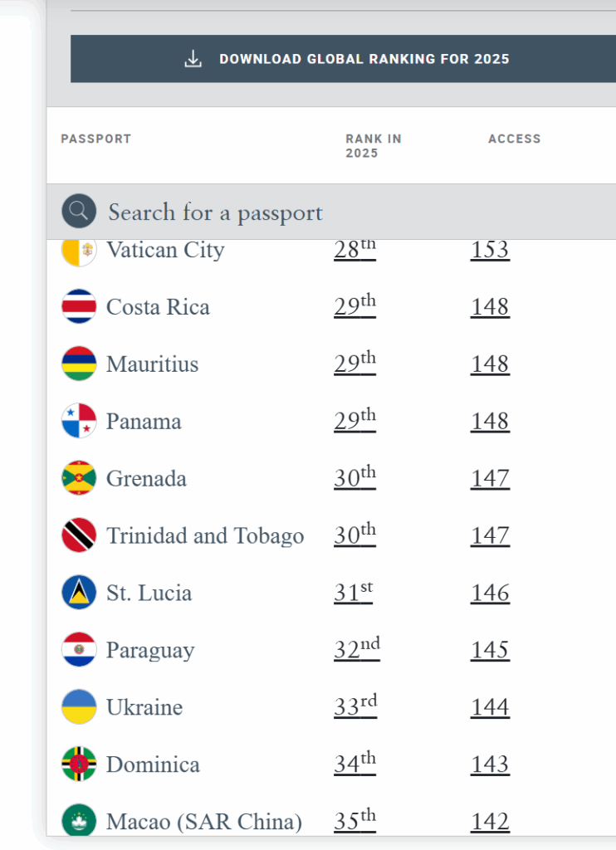Click the St. Lucia flag icon

coord(79,593)
